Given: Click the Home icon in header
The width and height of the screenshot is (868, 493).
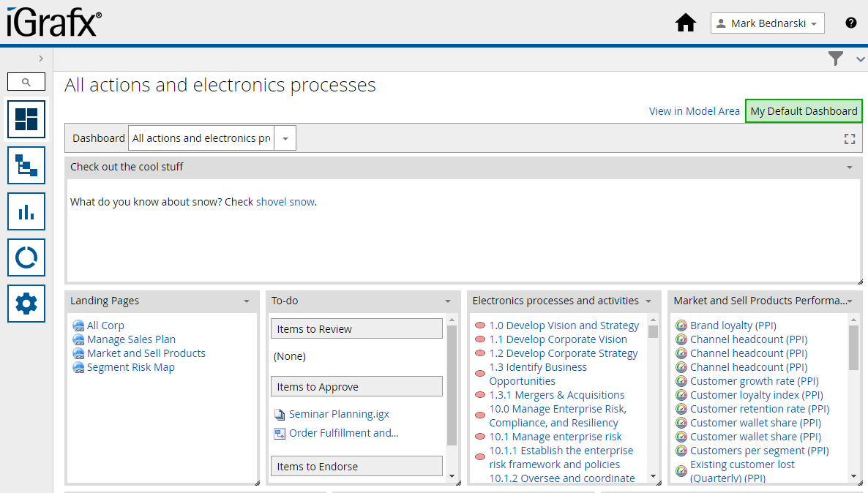Looking at the screenshot, I should tap(685, 23).
